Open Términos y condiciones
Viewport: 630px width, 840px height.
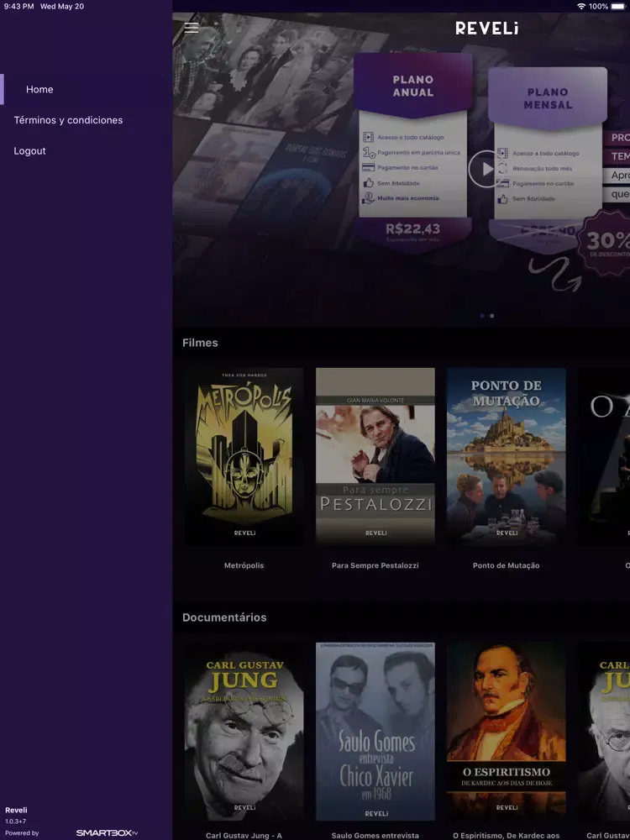68,120
